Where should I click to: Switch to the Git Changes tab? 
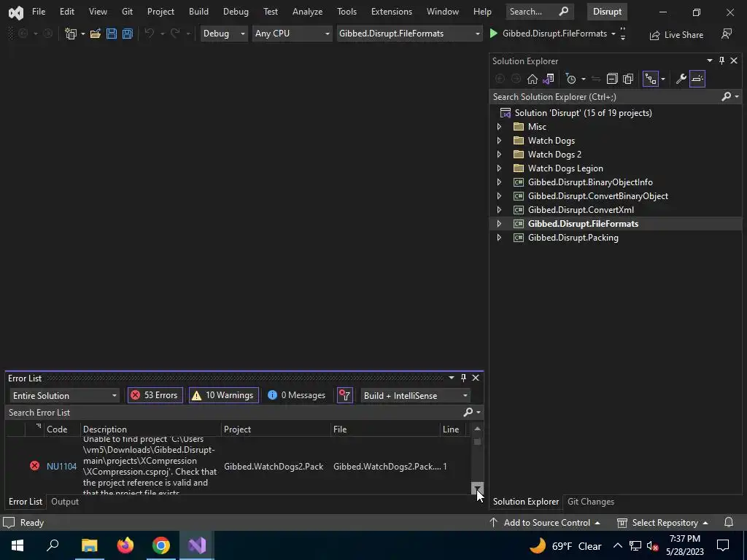click(591, 502)
